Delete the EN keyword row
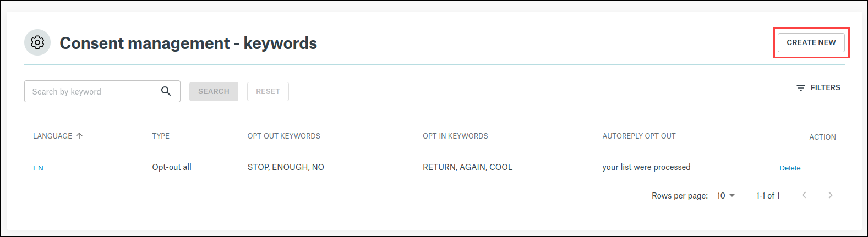This screenshot has height=237, width=868. tap(790, 168)
